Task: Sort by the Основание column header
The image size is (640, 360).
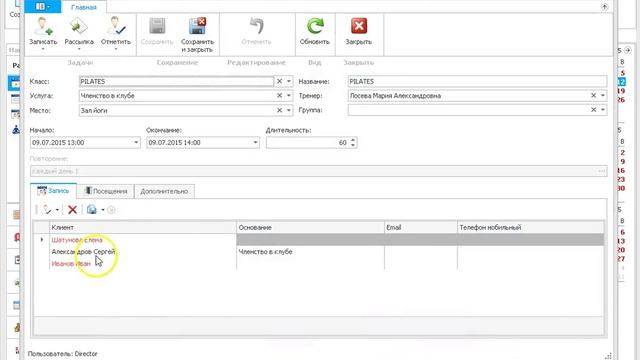Action: coord(310,227)
